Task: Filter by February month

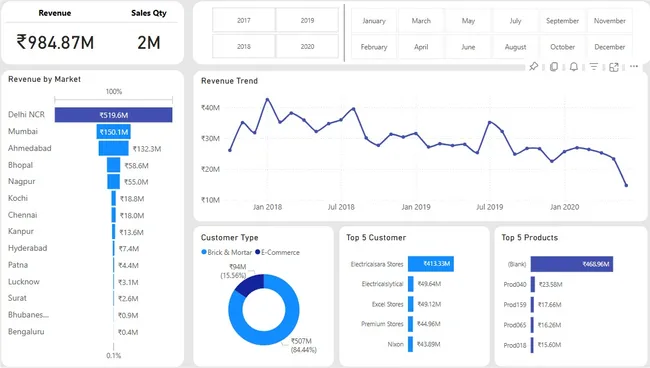Action: tap(374, 47)
